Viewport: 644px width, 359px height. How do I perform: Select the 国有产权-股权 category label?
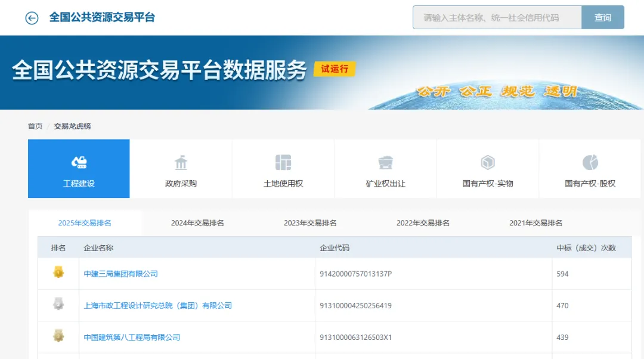pyautogui.click(x=590, y=184)
